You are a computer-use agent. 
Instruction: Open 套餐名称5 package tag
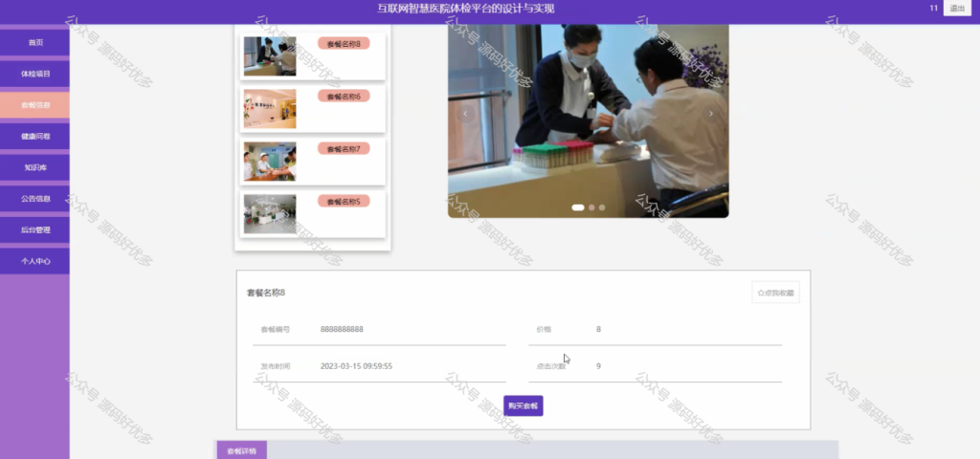(344, 201)
